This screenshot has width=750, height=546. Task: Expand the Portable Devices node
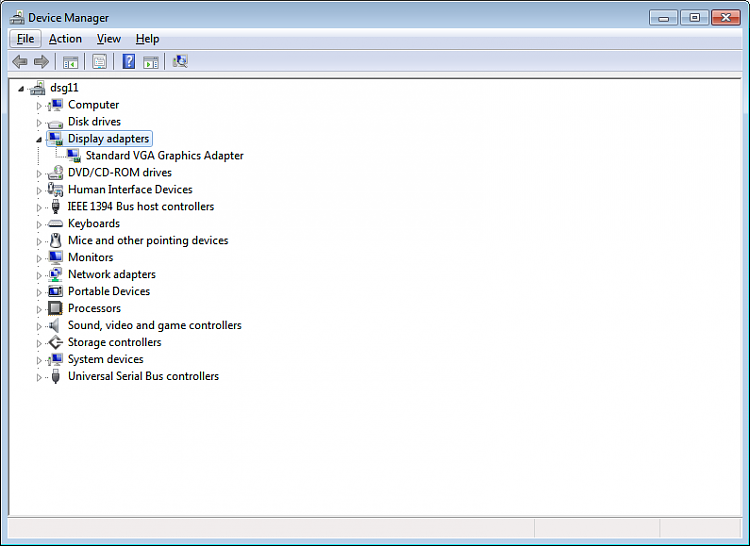tap(39, 292)
